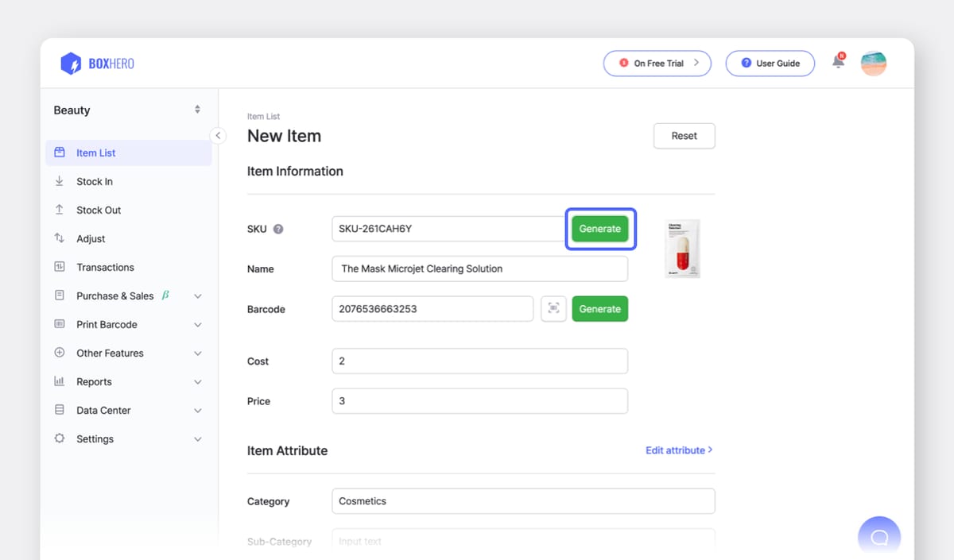Click the Data Center icon
Image resolution: width=954 pixels, height=560 pixels.
60,410
